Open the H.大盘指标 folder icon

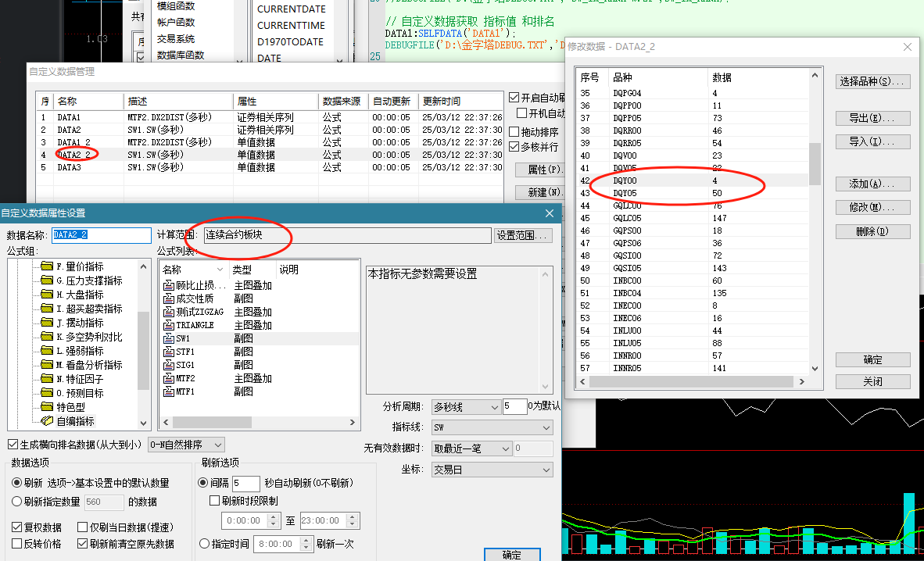(47, 295)
